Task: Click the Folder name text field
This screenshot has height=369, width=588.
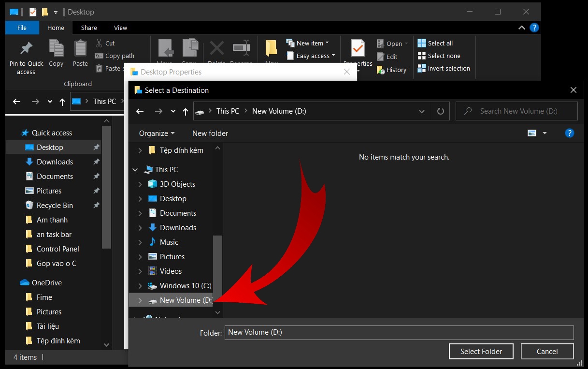Action: coord(399,332)
